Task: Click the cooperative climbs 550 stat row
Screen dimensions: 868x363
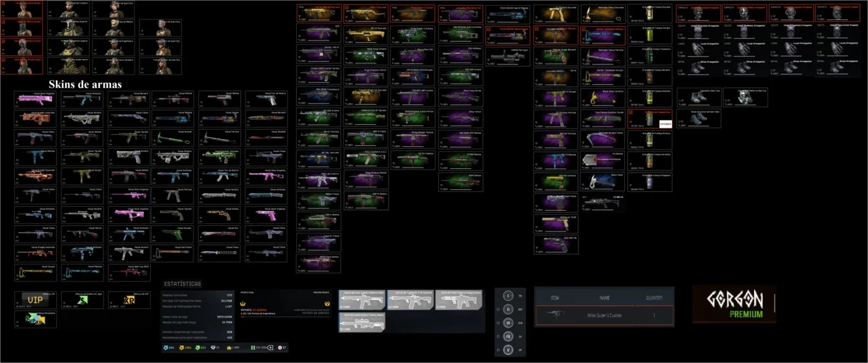Action: (x=197, y=332)
